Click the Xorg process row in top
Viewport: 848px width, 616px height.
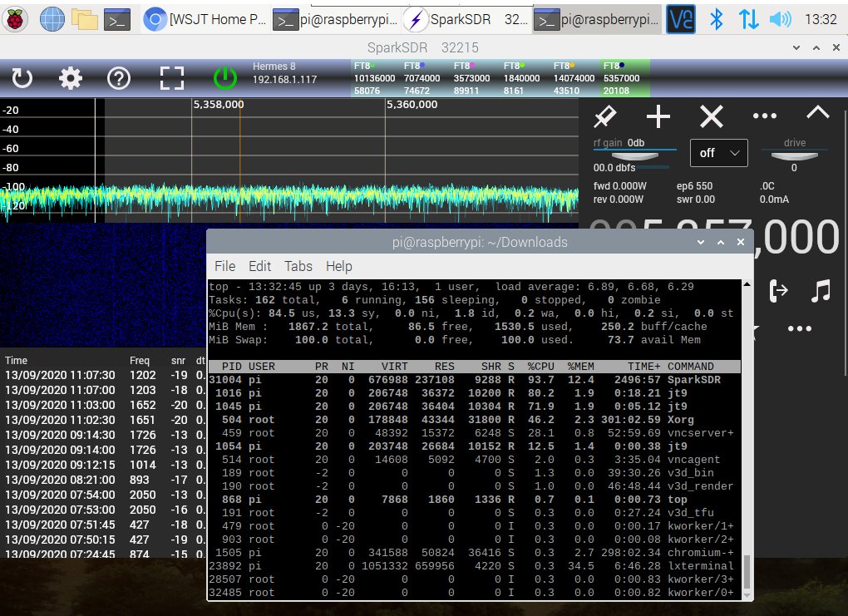click(474, 420)
